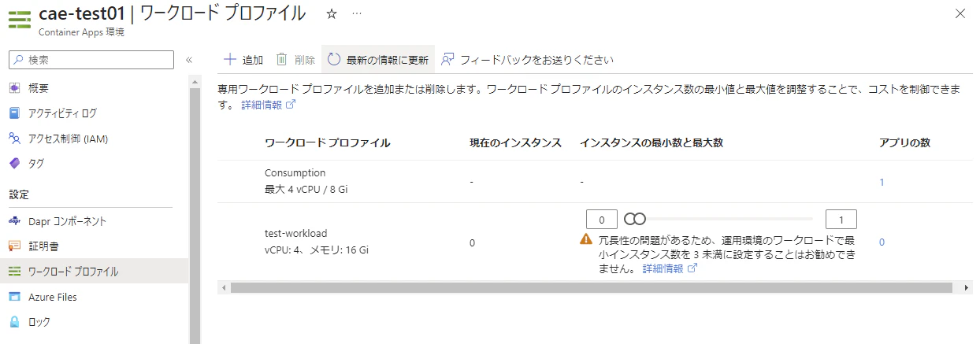Collapse the sidebar with double chevron
The image size is (980, 344).
pyautogui.click(x=189, y=60)
